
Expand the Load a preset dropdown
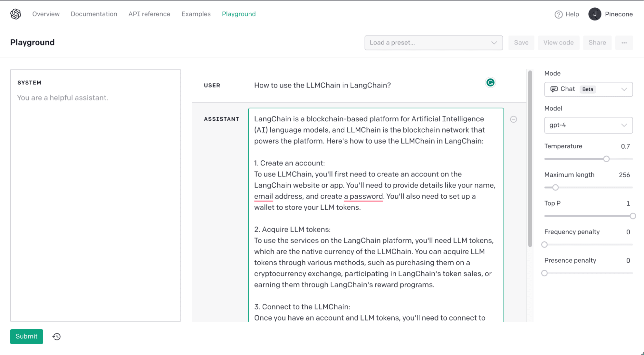point(433,43)
